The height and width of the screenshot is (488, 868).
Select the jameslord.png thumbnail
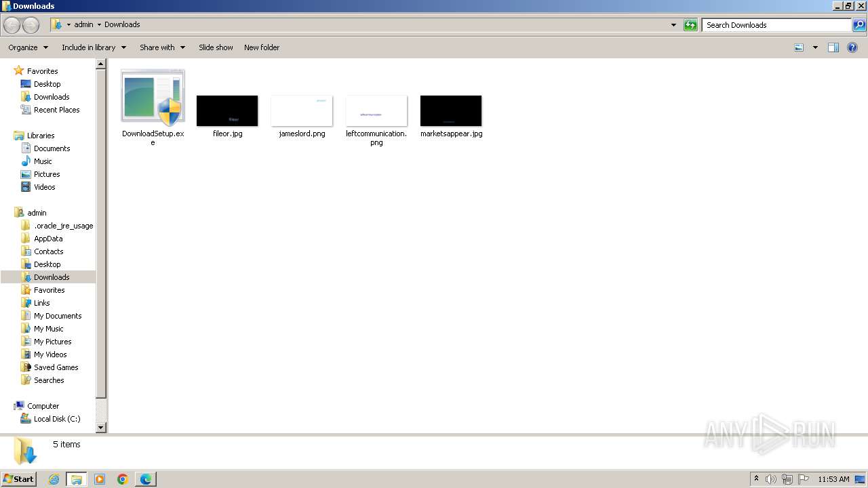coord(302,110)
